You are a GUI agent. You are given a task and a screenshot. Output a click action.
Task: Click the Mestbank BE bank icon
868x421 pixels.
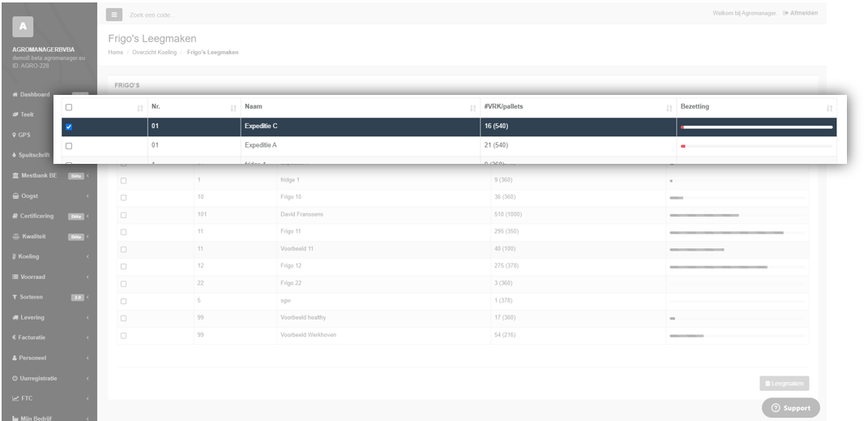point(15,175)
